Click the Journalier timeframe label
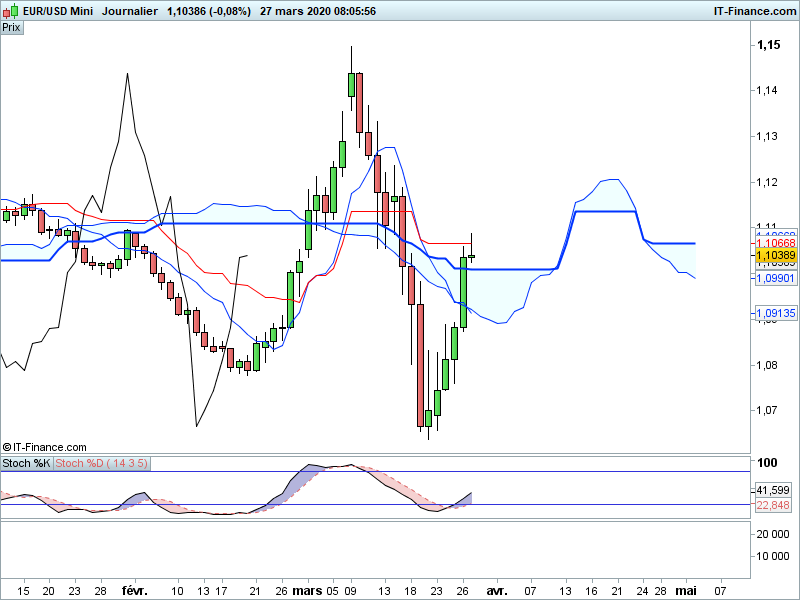This screenshot has height=600, width=800. [130, 11]
